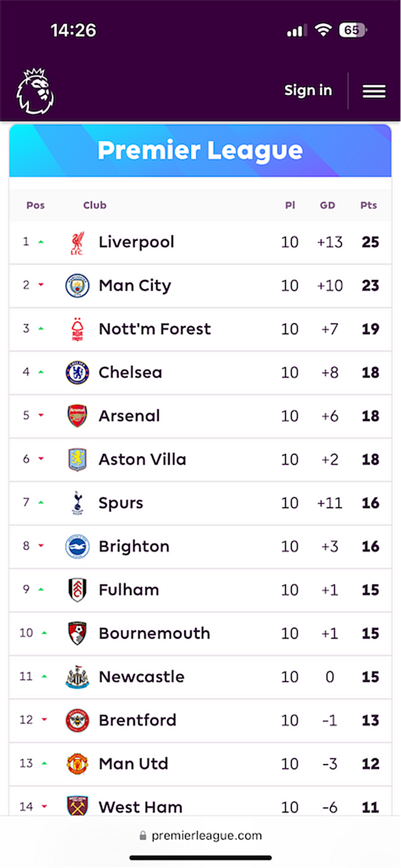Open the Fulham team name link
This screenshot has width=401, height=868.
(x=129, y=590)
